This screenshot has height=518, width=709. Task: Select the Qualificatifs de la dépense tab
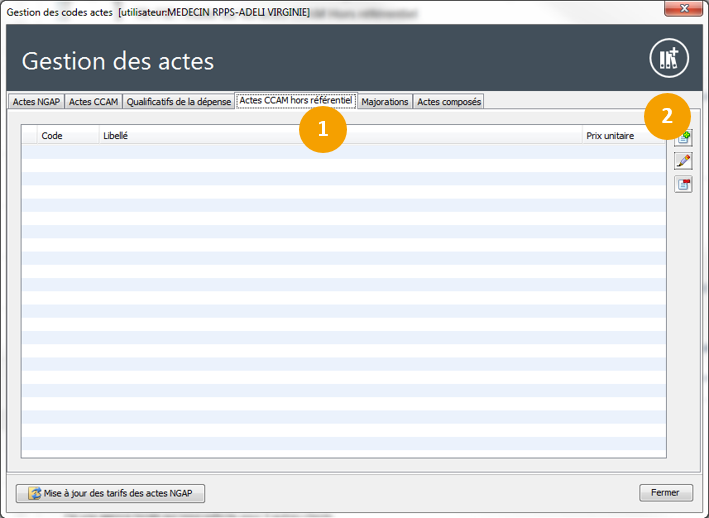(178, 102)
